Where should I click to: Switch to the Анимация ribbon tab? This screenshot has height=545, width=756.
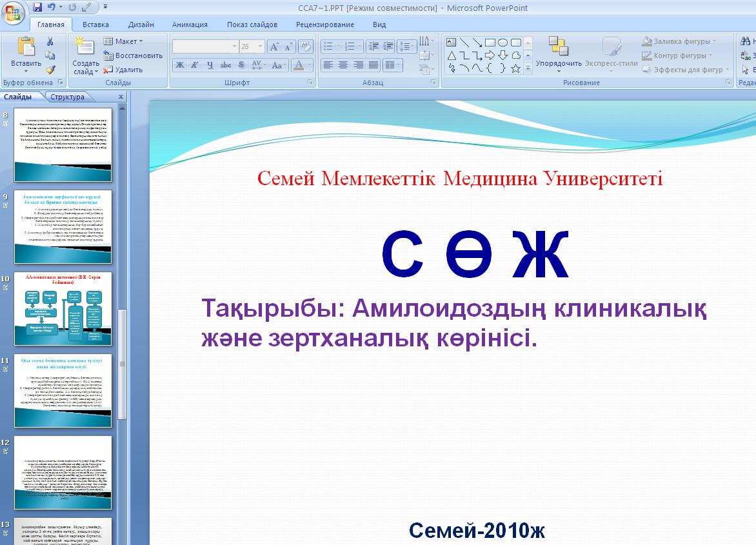[x=190, y=24]
